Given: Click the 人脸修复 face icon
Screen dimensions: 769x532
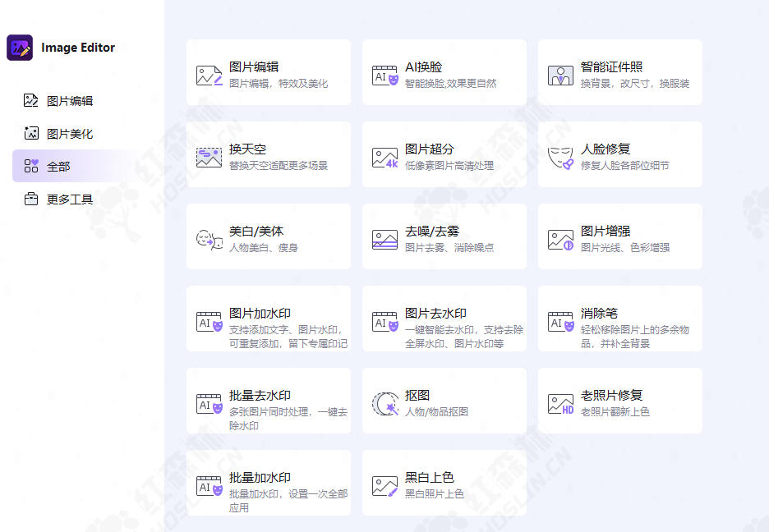Looking at the screenshot, I should click(x=560, y=158).
